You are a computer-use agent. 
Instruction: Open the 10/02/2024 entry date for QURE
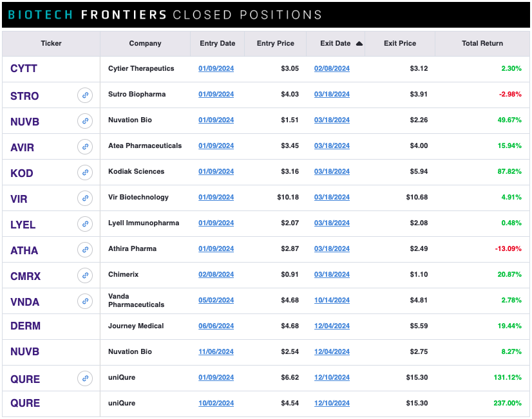pyautogui.click(x=216, y=404)
